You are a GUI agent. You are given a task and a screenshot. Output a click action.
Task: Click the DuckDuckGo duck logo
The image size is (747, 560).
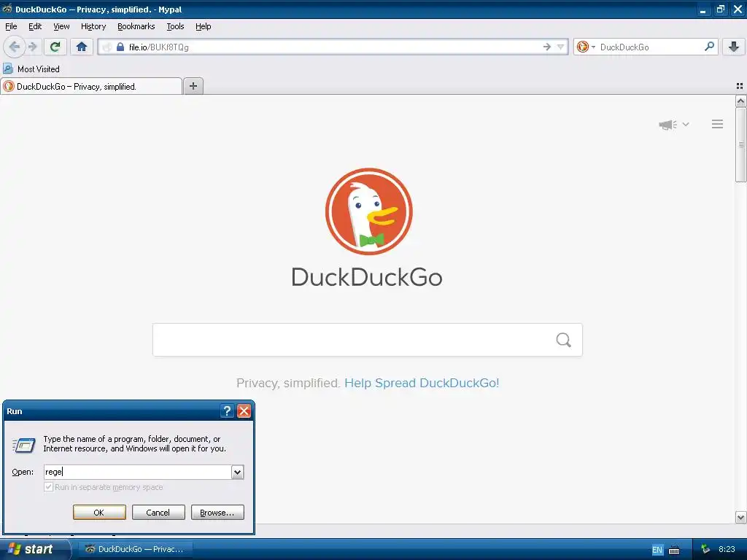coord(368,211)
